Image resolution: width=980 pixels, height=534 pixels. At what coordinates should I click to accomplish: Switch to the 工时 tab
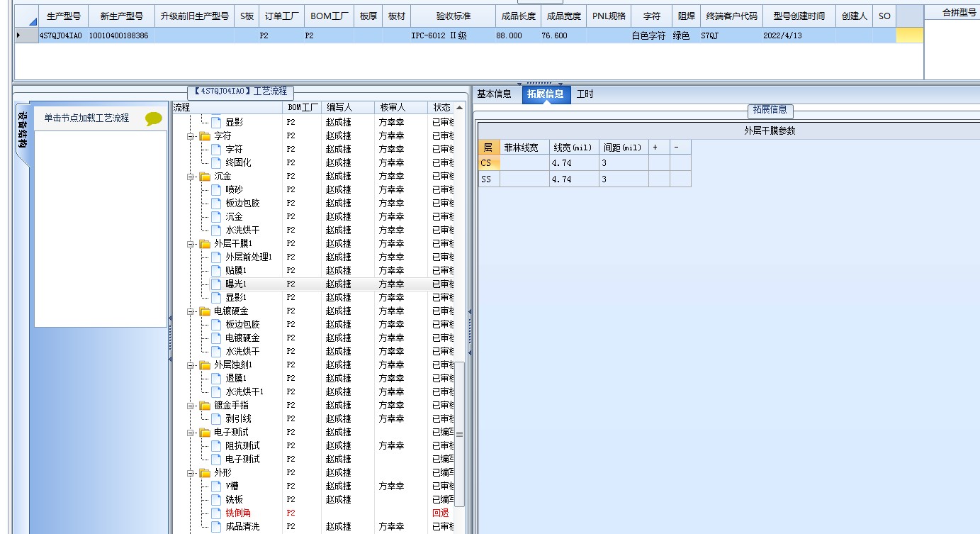pyautogui.click(x=585, y=94)
